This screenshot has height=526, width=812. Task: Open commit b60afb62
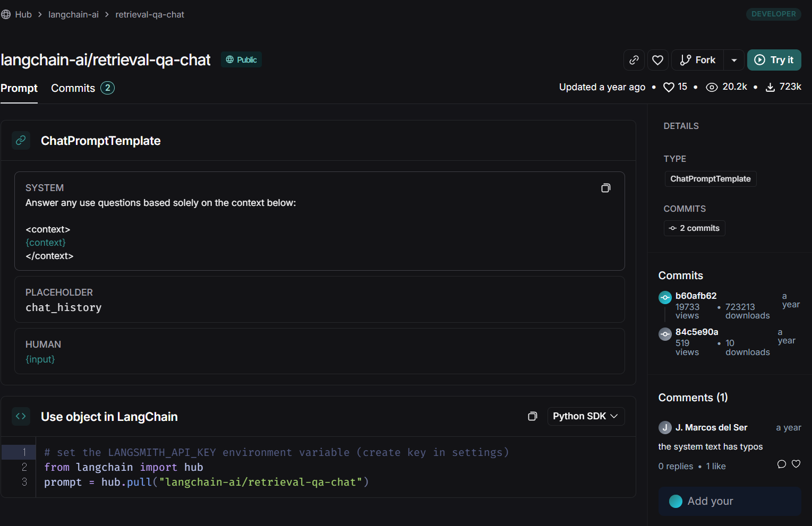tap(696, 296)
